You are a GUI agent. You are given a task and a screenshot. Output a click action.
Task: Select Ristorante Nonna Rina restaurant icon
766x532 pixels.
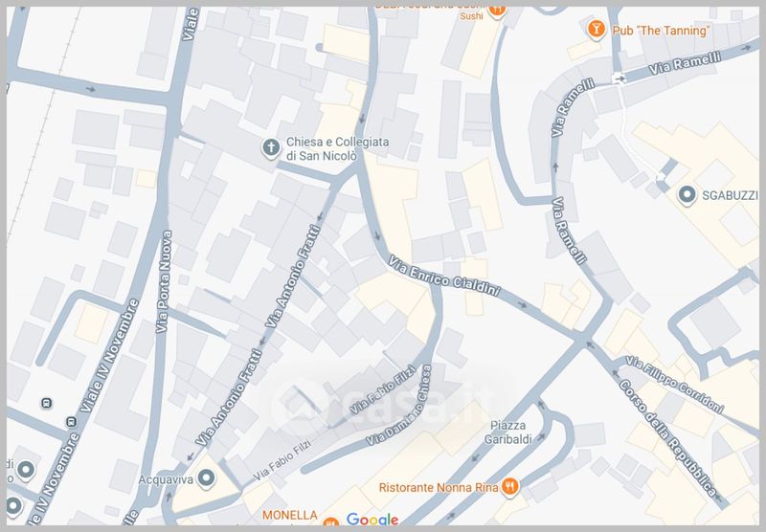pos(511,485)
